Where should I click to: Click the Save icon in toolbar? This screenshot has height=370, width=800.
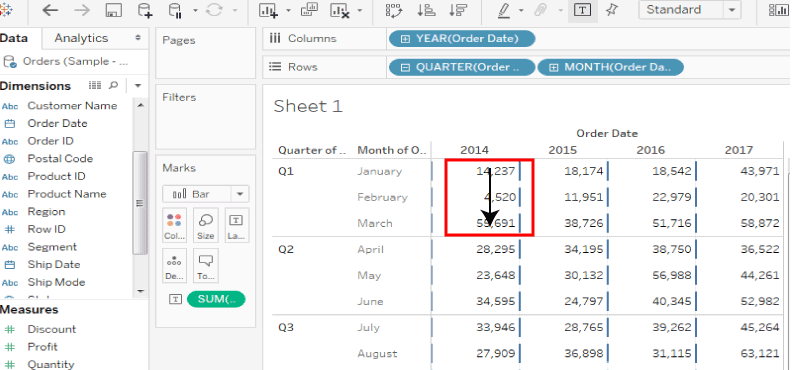[114, 11]
